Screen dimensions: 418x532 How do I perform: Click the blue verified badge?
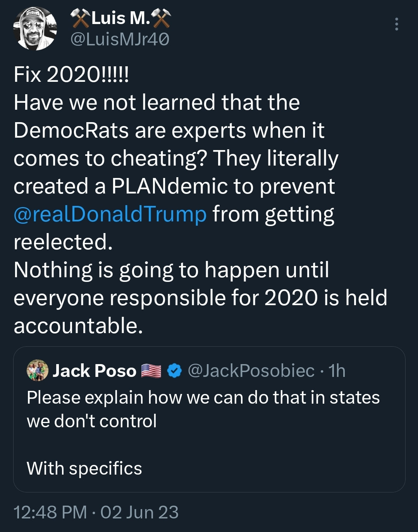(x=174, y=371)
